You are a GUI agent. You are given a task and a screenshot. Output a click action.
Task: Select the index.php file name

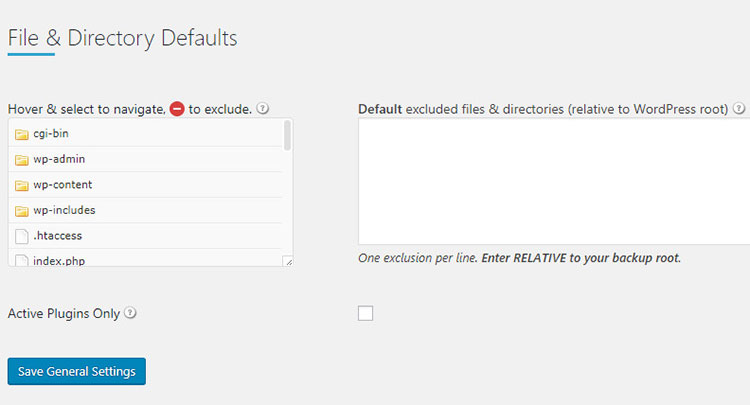click(x=57, y=260)
